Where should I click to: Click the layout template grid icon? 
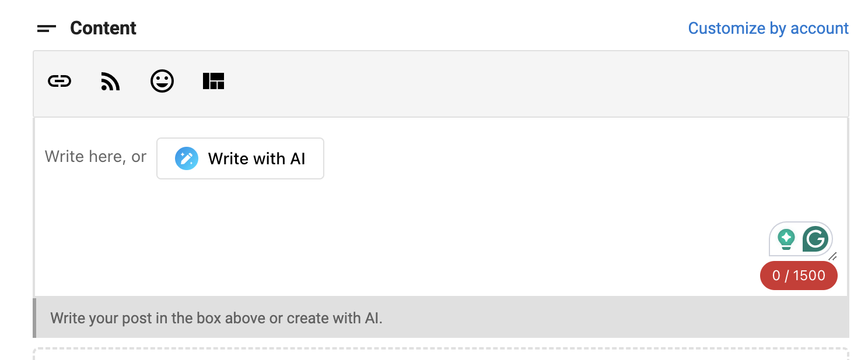point(213,81)
